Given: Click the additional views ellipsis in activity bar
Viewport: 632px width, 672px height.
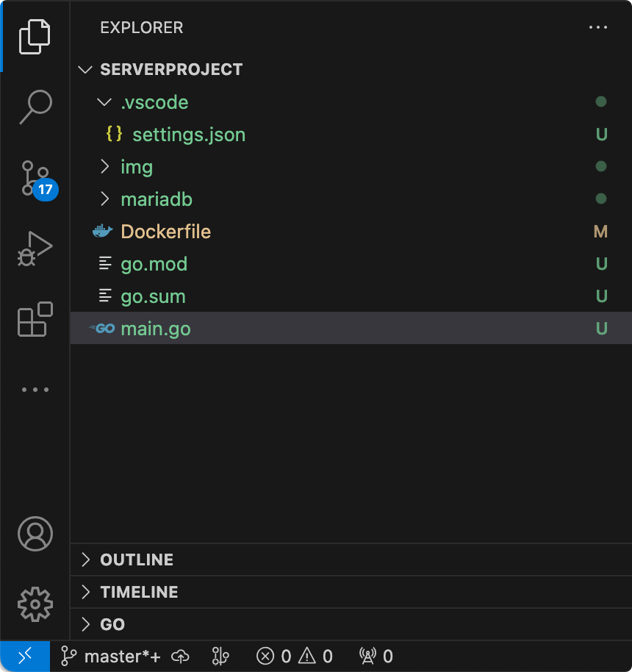Looking at the screenshot, I should coord(34,389).
